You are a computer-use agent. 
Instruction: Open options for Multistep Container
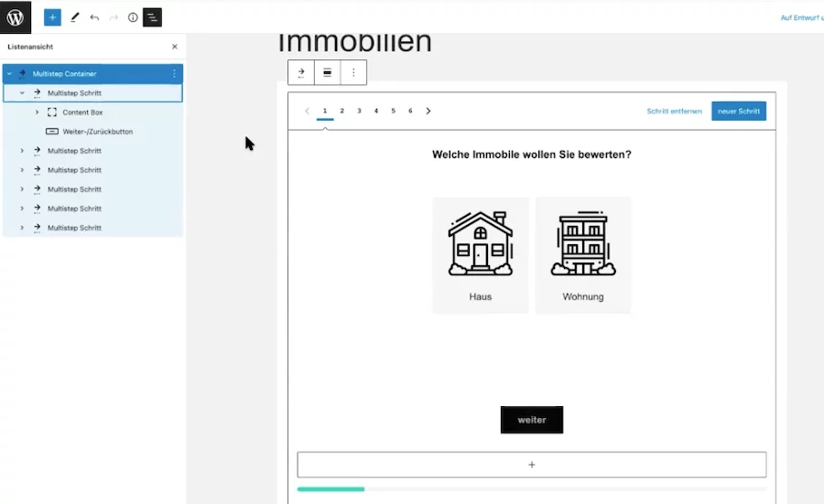pyautogui.click(x=174, y=73)
